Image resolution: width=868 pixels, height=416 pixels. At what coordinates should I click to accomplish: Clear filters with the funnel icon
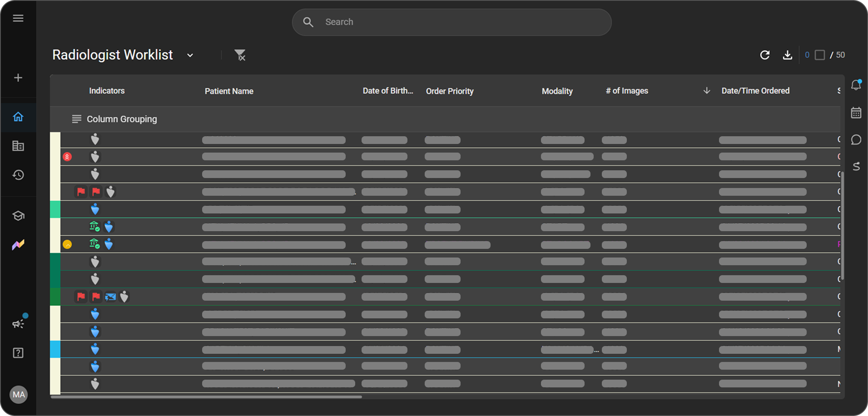240,55
